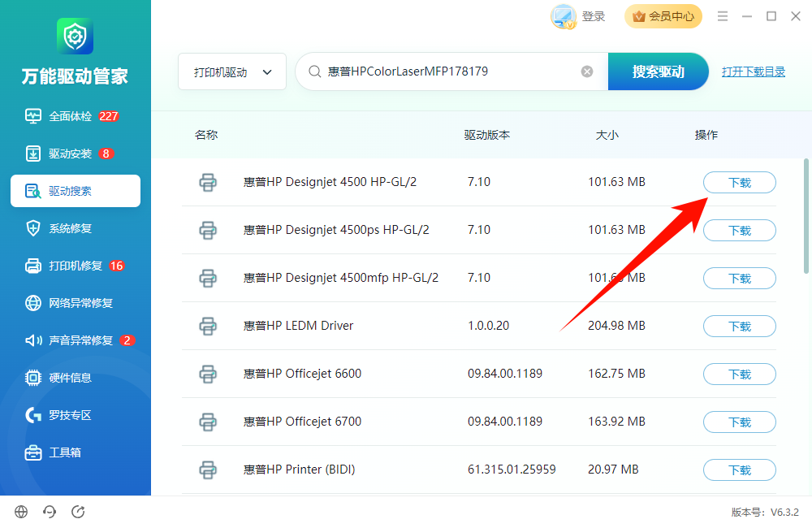
Task: Click the user avatar icon beside 登录
Action: click(564, 16)
